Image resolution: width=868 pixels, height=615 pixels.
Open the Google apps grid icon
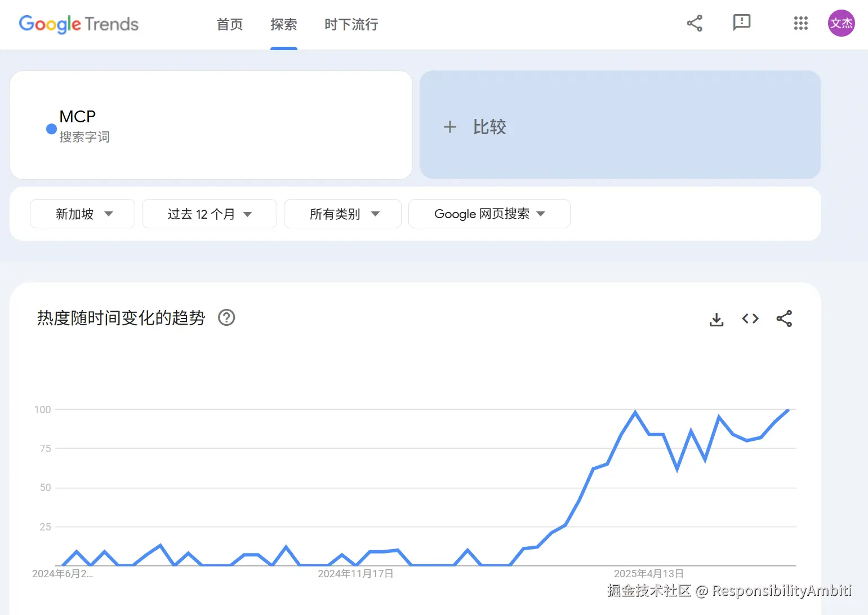point(800,24)
